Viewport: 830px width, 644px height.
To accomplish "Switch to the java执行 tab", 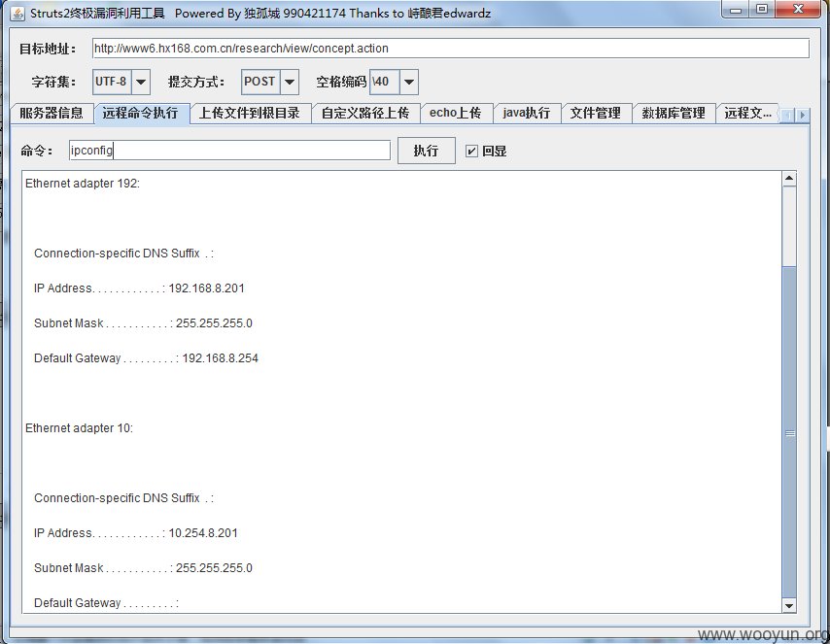I will pos(526,114).
